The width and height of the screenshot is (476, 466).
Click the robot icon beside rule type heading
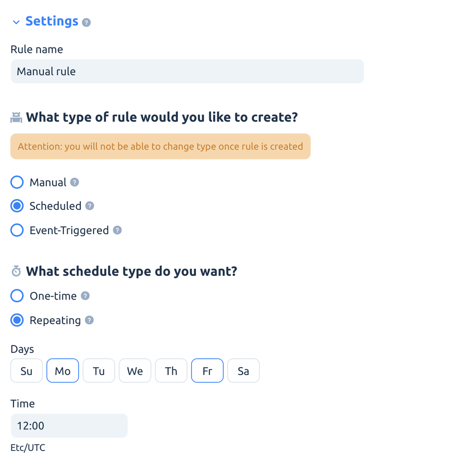(16, 117)
